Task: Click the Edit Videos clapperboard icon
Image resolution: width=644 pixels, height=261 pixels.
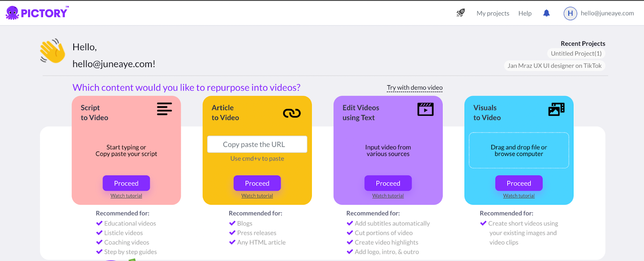Action: coord(425,109)
